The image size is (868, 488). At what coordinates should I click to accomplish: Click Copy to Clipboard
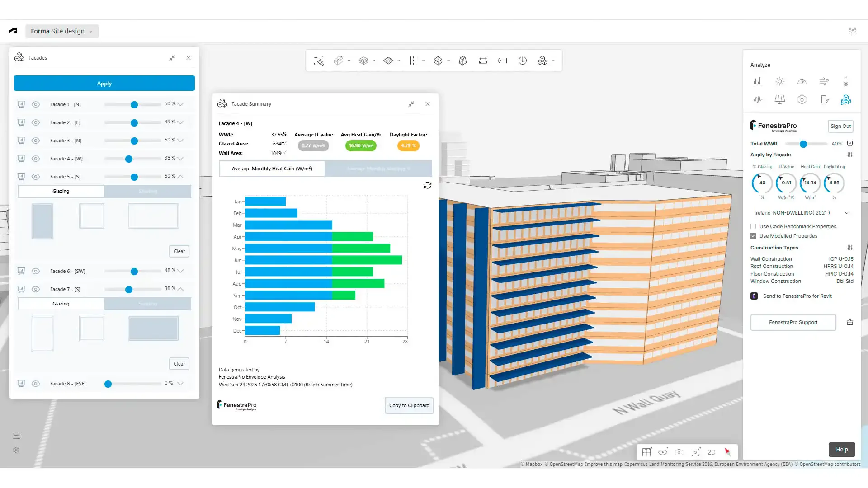tap(409, 405)
